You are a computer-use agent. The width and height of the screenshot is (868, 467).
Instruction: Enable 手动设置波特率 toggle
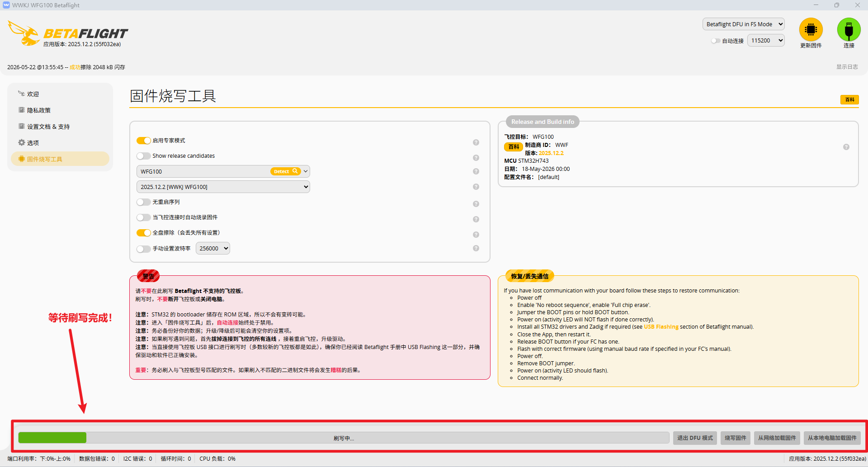coord(144,249)
